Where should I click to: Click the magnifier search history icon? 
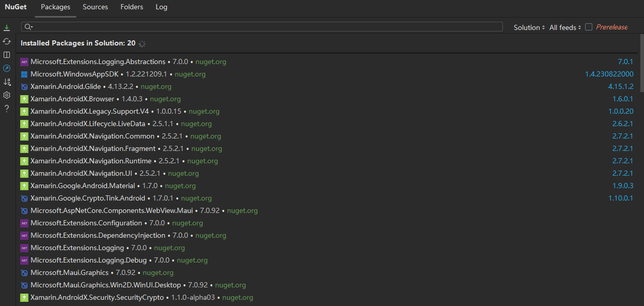(28, 27)
